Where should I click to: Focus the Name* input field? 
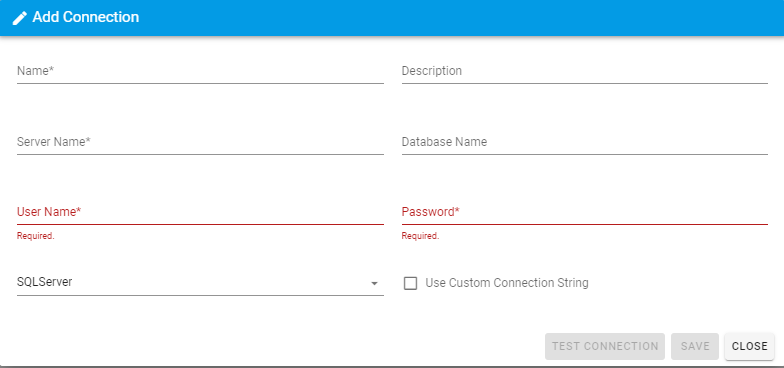pos(200,72)
